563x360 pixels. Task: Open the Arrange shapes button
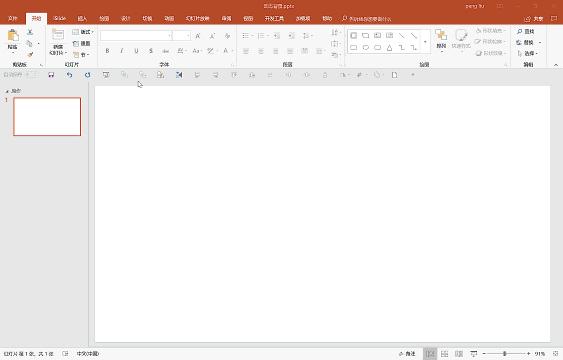pyautogui.click(x=441, y=40)
